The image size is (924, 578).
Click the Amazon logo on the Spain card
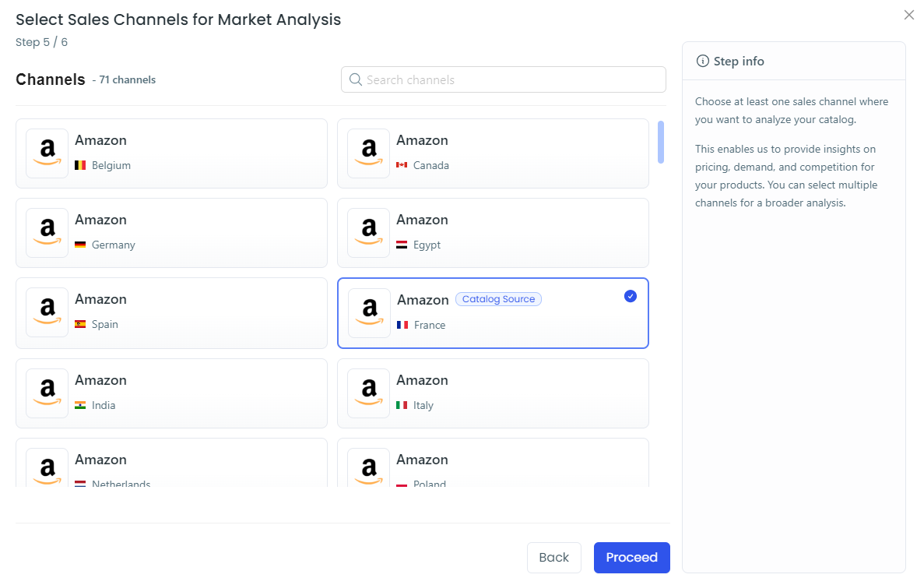(47, 312)
